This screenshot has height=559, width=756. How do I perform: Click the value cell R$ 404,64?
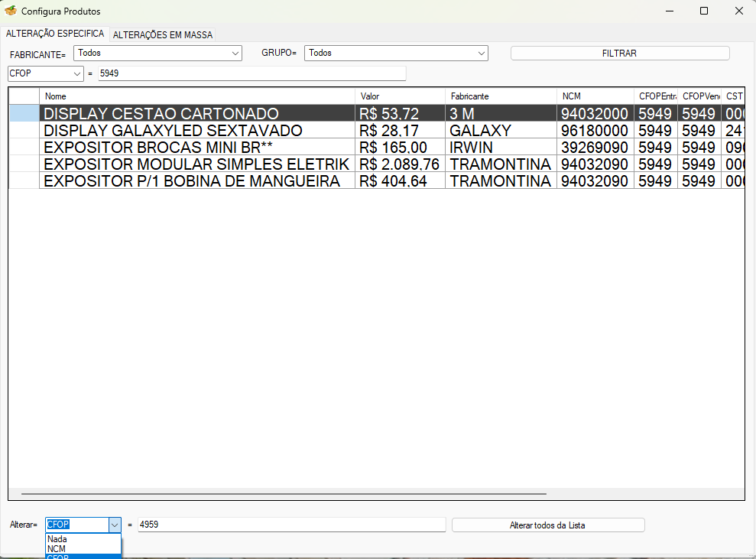pos(400,181)
